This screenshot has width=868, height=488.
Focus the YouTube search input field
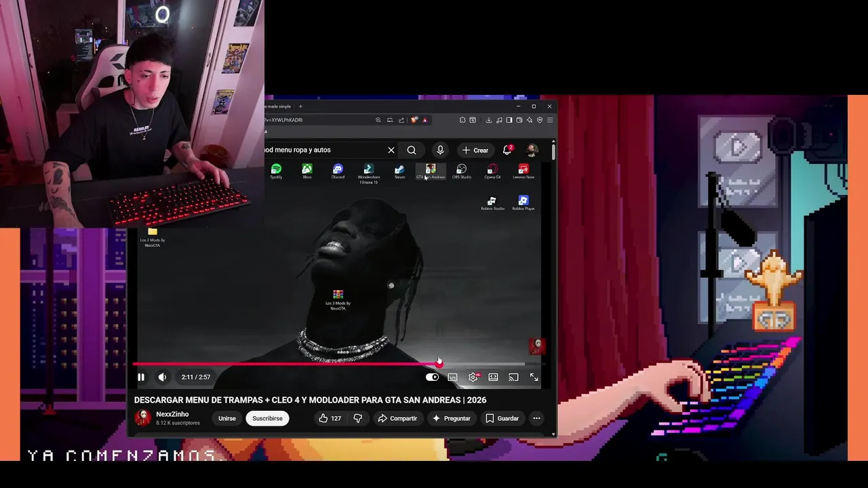click(x=323, y=150)
